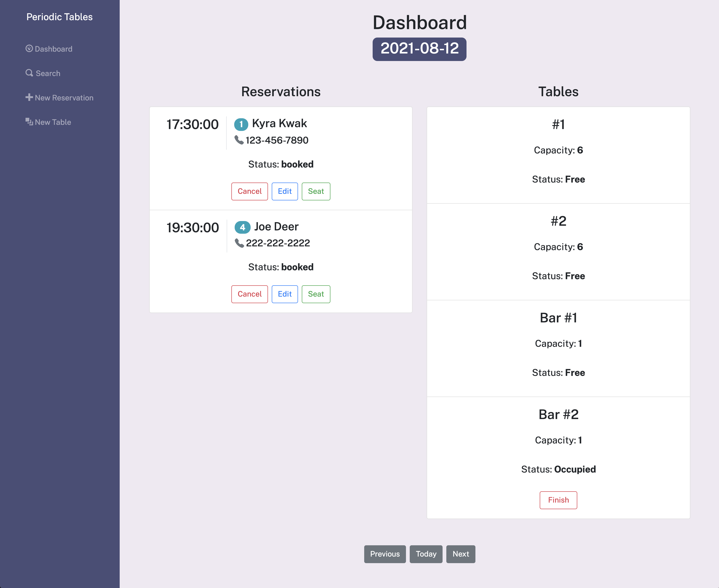Click party size badge for Joe Deer
Screen dimensions: 719x588
(242, 227)
